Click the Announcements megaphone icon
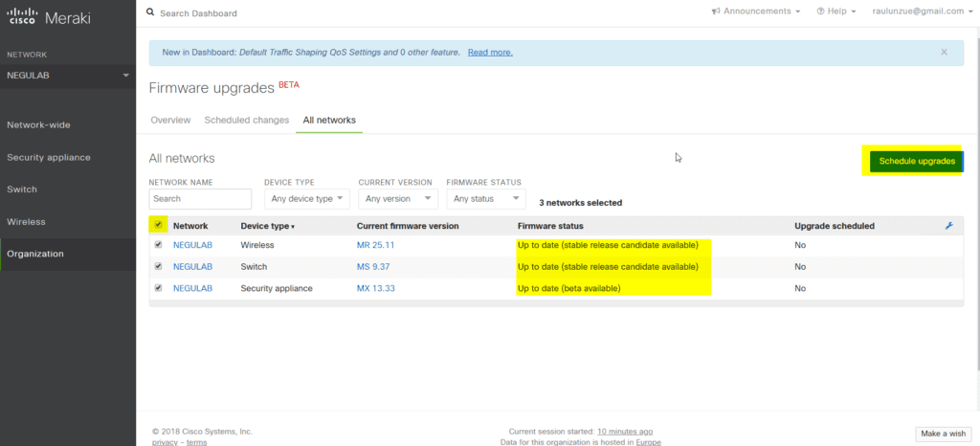The height and width of the screenshot is (446, 980). 716,11
